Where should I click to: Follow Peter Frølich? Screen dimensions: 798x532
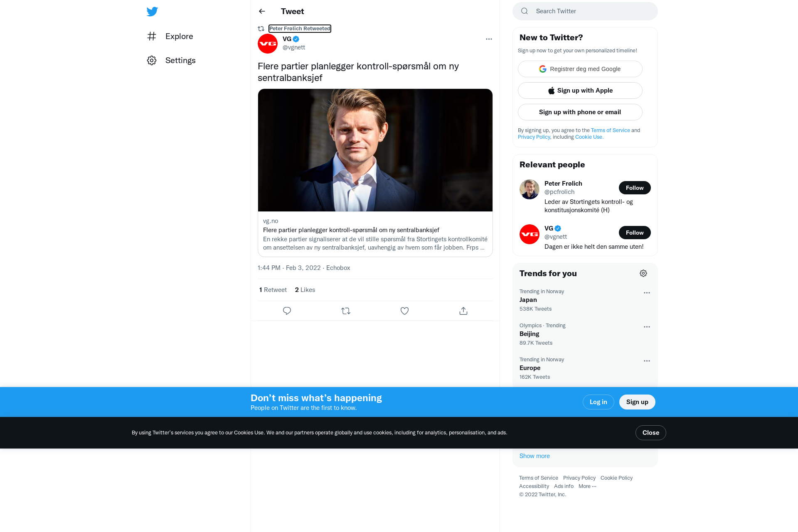[635, 188]
